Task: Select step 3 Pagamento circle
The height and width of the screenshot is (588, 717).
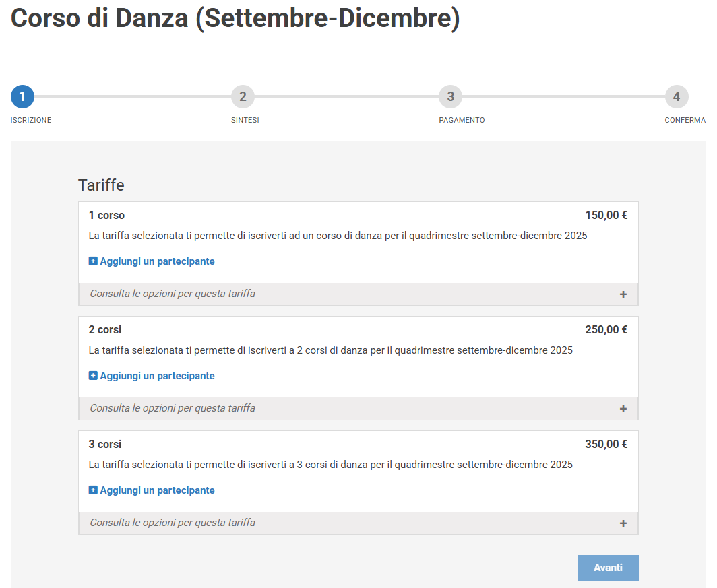Action: tap(450, 96)
